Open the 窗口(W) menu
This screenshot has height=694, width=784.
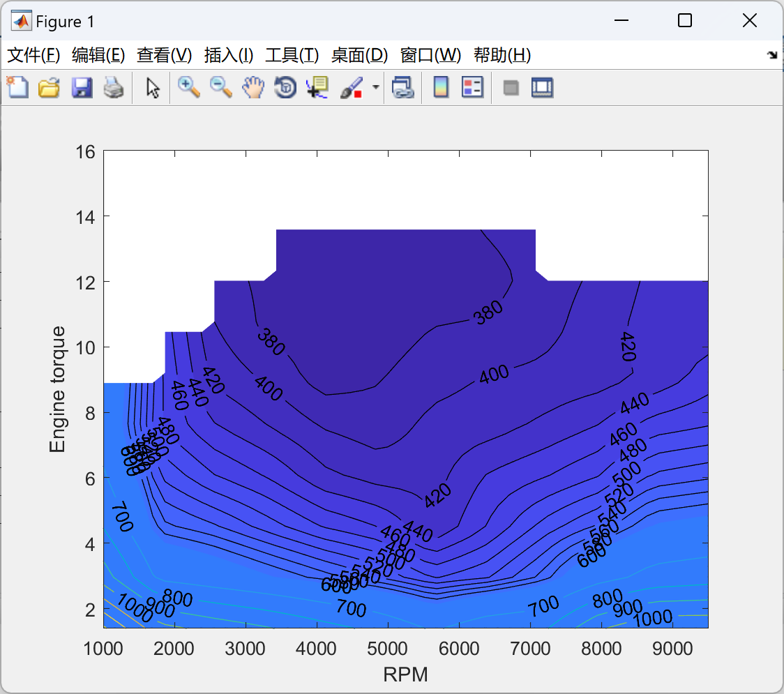point(430,55)
